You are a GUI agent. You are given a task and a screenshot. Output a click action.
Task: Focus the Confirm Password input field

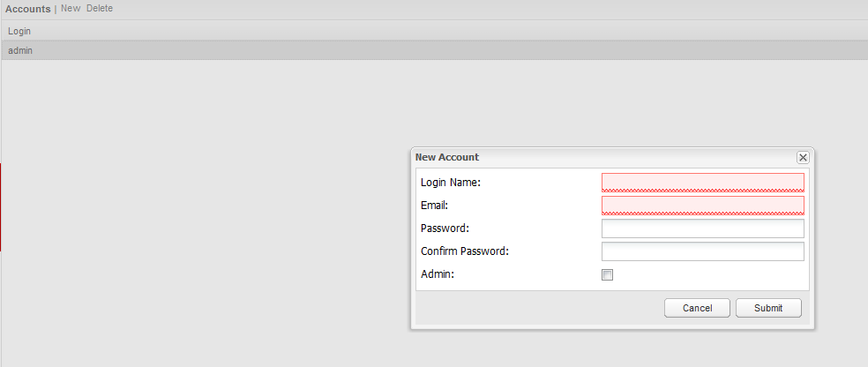702,251
